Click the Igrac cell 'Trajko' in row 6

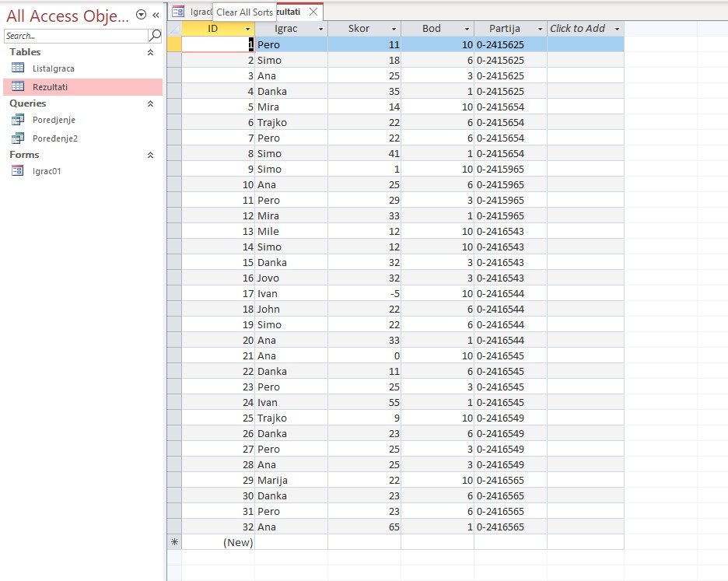pos(291,122)
